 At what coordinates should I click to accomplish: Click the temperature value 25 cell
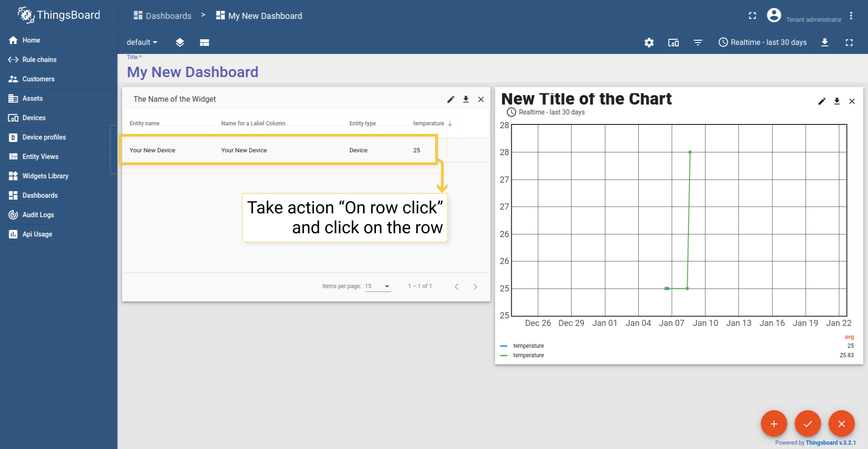[417, 150]
